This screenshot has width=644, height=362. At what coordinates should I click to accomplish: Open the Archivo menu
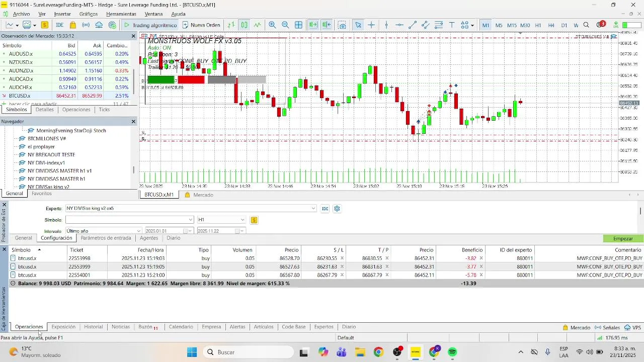21,14
